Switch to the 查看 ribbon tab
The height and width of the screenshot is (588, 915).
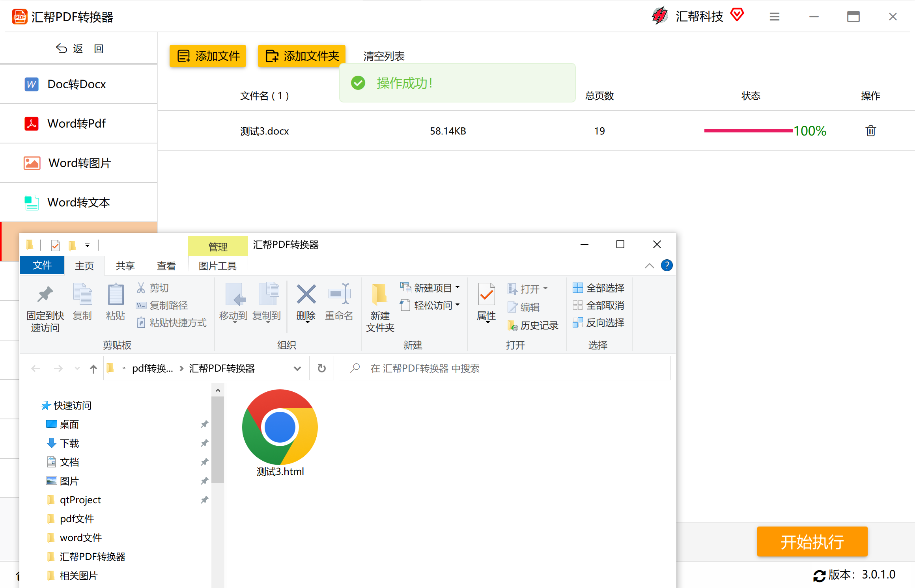point(166,266)
